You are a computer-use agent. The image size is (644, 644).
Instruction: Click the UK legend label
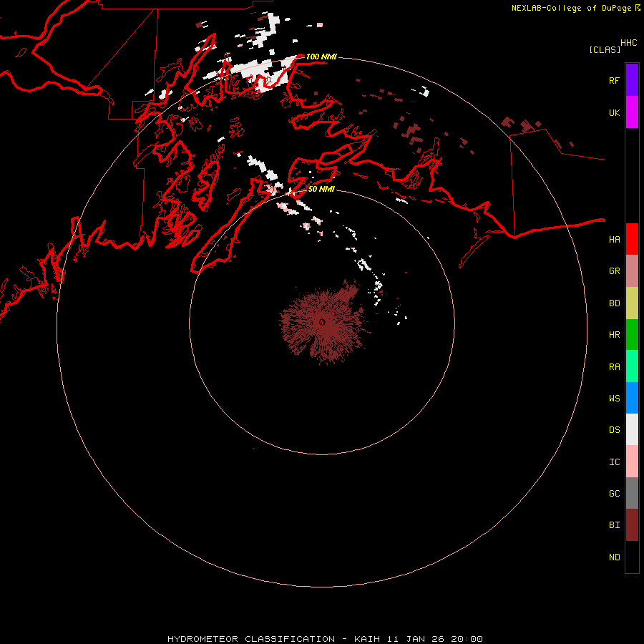[614, 112]
